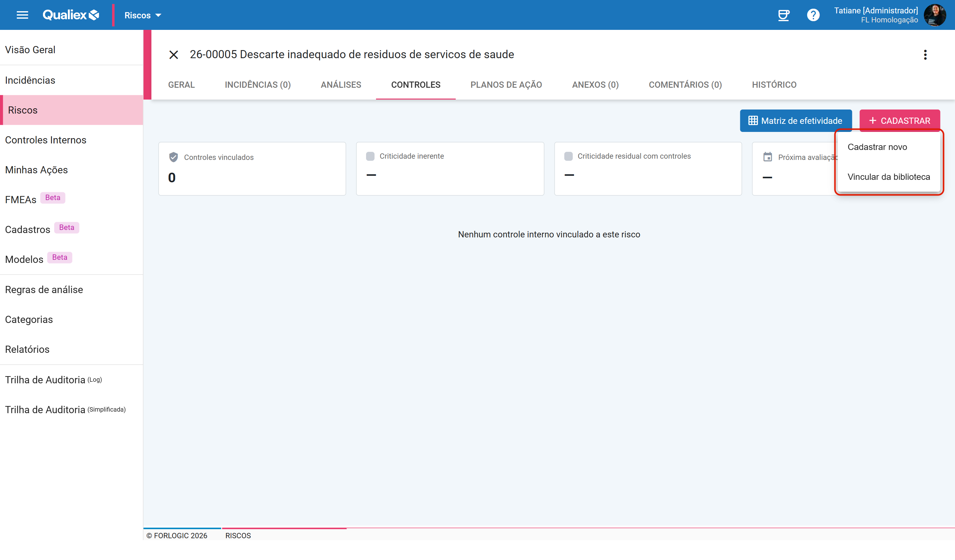Open Categorias in the sidebar
Image resolution: width=955 pixels, height=560 pixels.
[72, 320]
